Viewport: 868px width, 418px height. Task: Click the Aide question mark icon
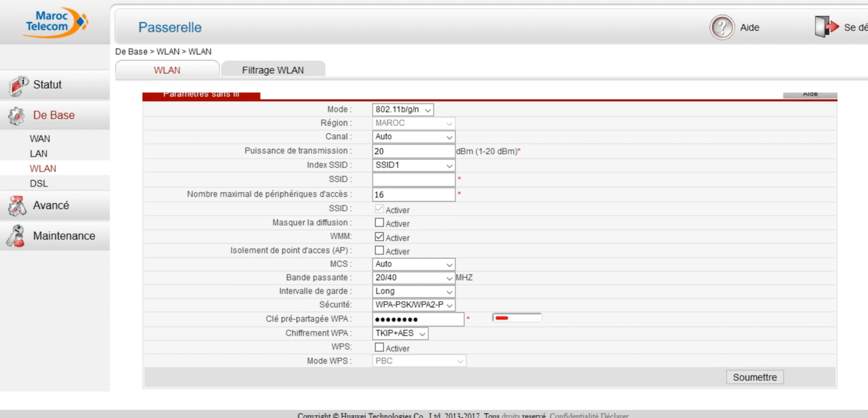coord(722,27)
